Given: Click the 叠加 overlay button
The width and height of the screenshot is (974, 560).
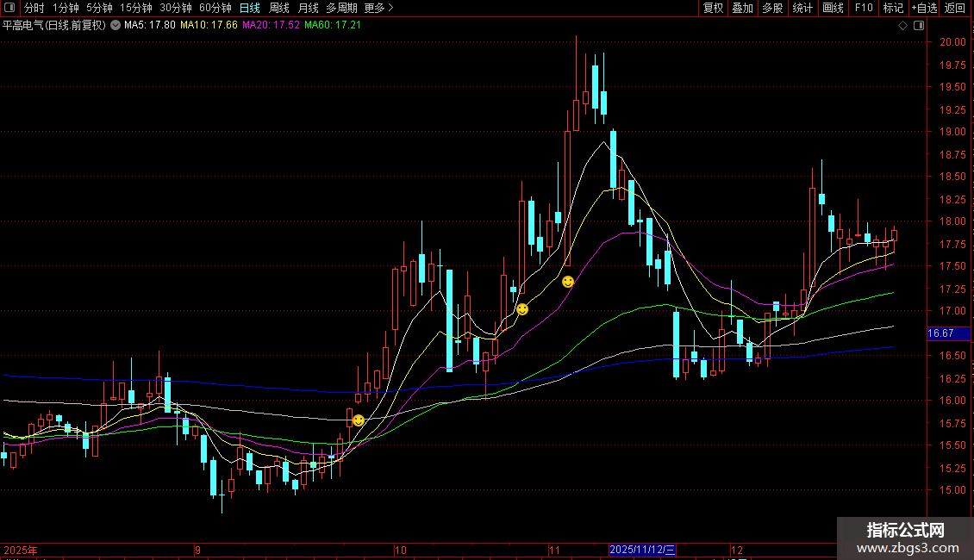Looking at the screenshot, I should coord(742,8).
